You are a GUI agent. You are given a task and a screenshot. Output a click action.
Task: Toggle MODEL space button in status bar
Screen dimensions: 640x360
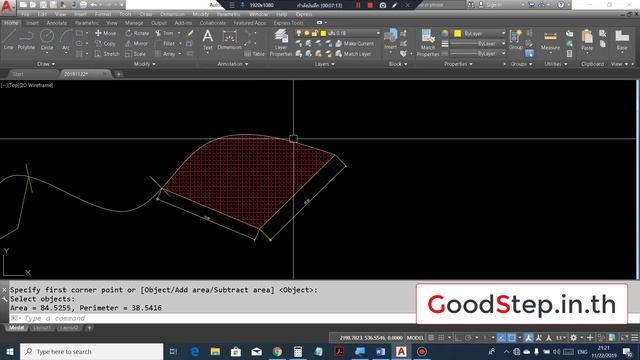click(x=415, y=338)
